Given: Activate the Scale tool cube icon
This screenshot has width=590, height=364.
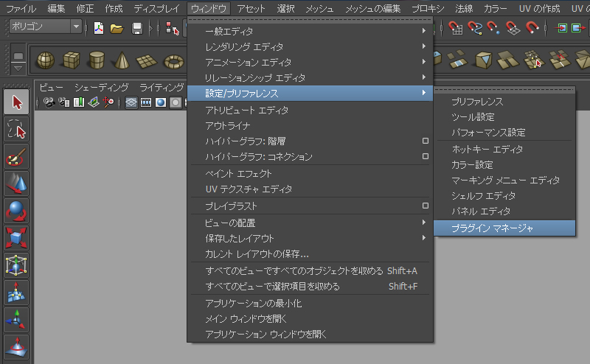Looking at the screenshot, I should (16, 238).
